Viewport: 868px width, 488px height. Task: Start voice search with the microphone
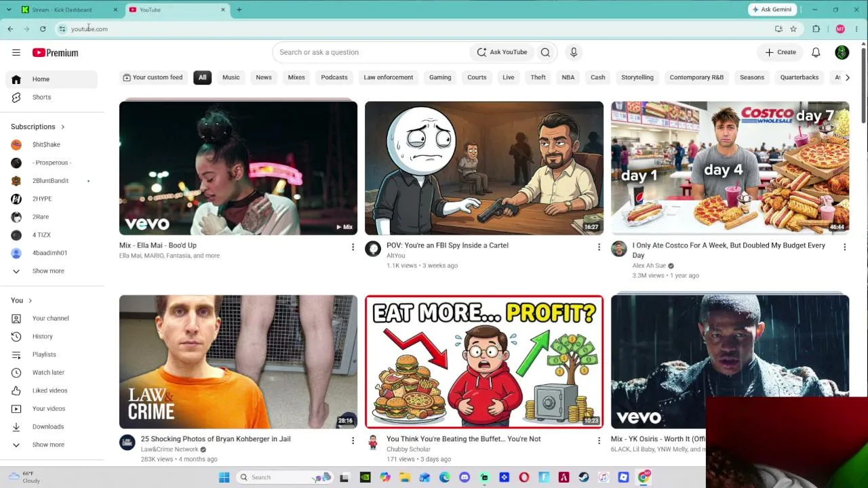coord(574,52)
